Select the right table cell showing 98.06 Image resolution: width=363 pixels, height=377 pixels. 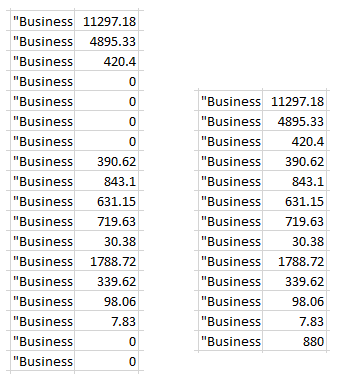(x=294, y=301)
